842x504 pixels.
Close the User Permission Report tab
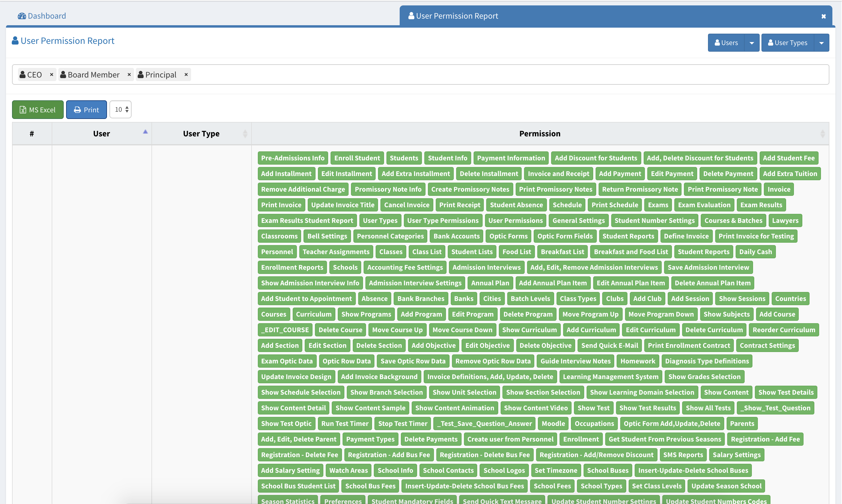coord(823,16)
